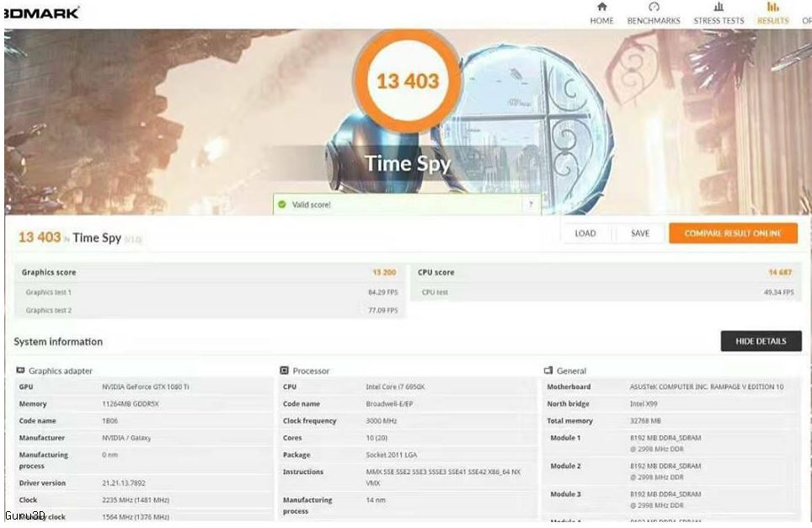Click the green Valid score checkmark icon

pos(281,205)
